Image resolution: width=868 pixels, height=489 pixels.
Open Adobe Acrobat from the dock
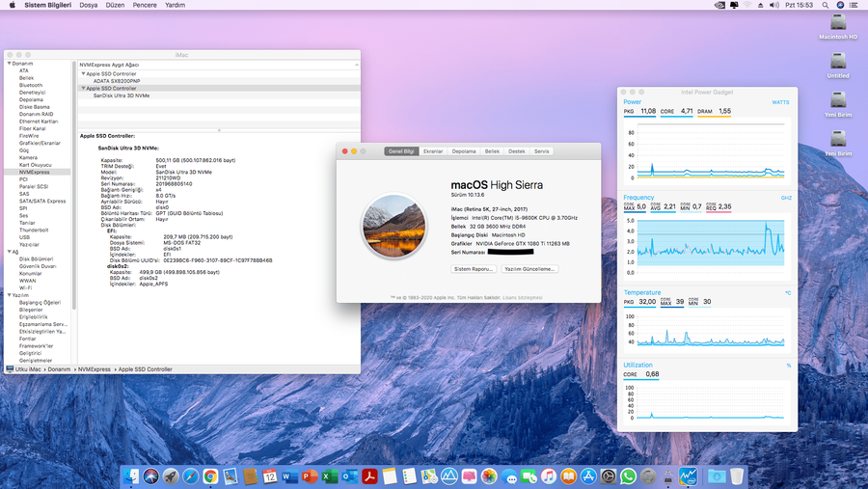pyautogui.click(x=369, y=476)
